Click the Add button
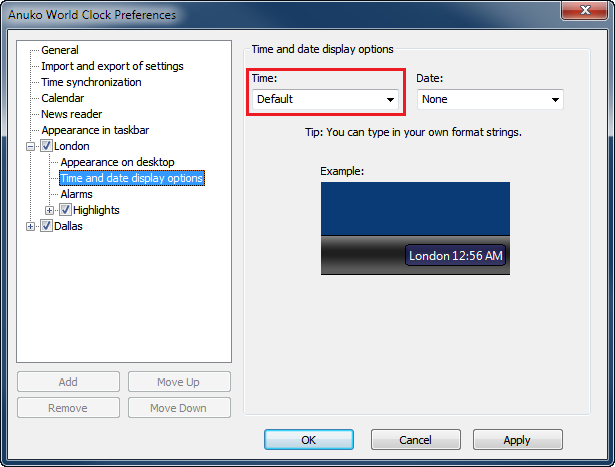Viewport: 615px width, 467px height. 68,382
